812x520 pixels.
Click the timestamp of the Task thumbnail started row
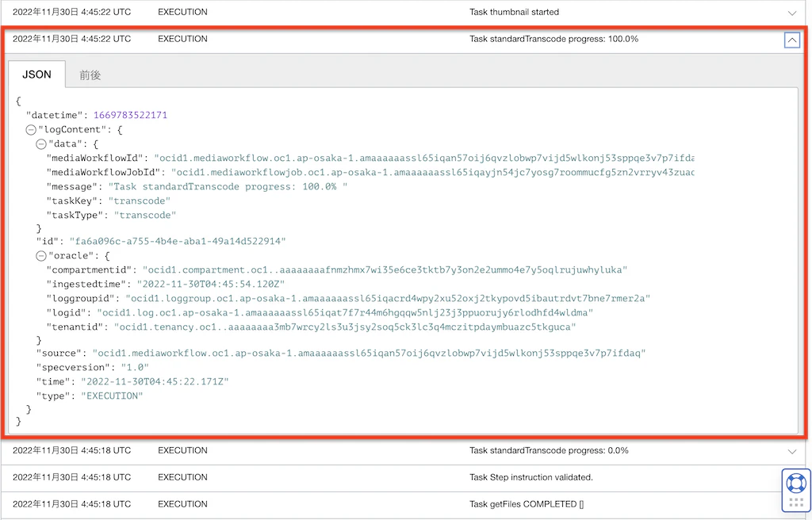tap(72, 12)
